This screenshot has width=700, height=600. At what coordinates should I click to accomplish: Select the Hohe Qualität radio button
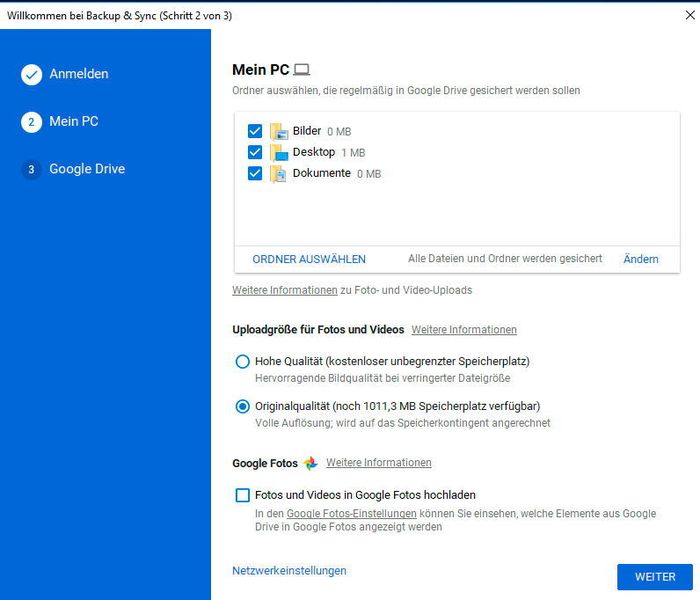pyautogui.click(x=242, y=362)
